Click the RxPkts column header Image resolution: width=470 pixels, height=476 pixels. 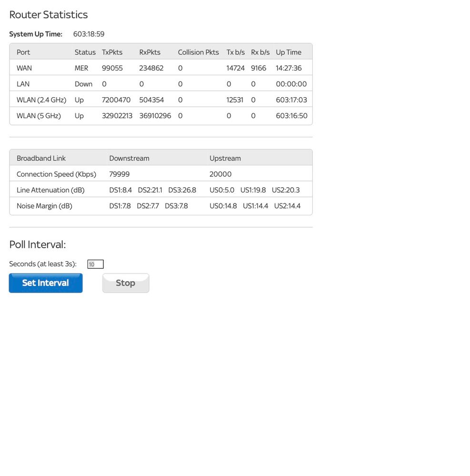[150, 52]
